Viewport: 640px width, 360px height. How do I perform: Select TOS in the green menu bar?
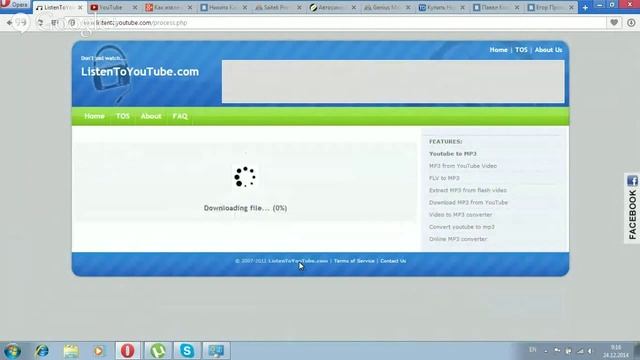pos(122,116)
